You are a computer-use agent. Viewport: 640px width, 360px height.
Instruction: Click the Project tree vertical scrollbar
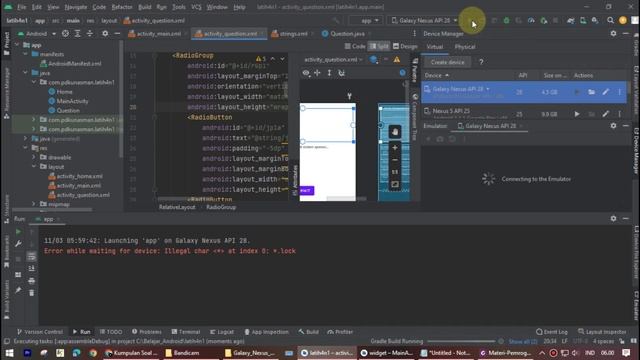tap(121, 99)
